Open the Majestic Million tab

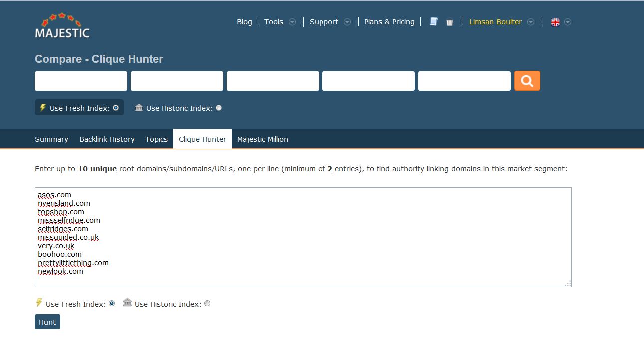tap(263, 139)
